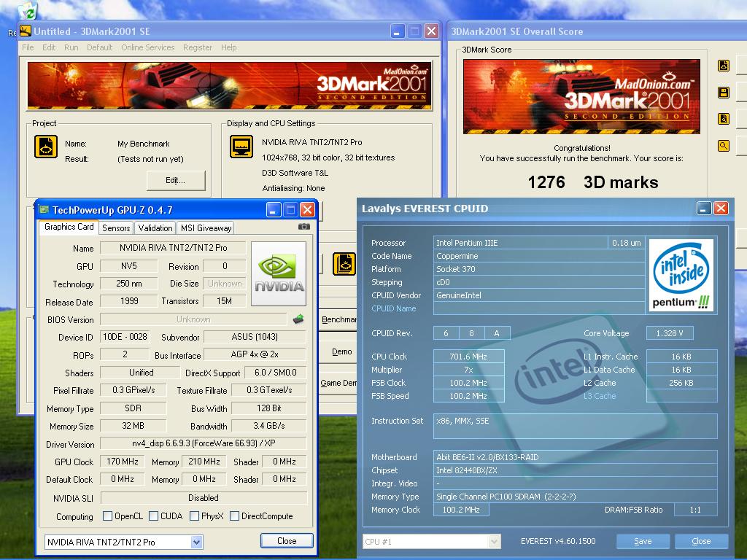Open the GPU selection dropdown in GPU-Z
The height and width of the screenshot is (560, 747).
[196, 542]
